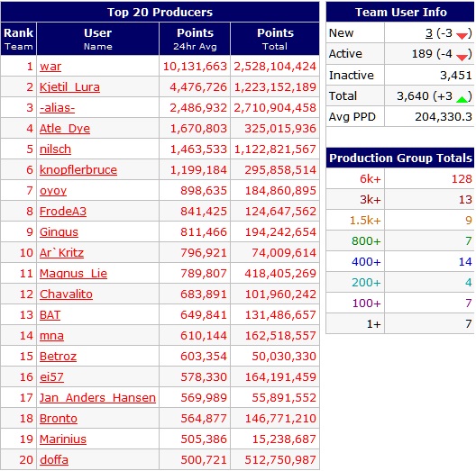Select the -alias- user link
The width and height of the screenshot is (476, 471).
[x=57, y=108]
